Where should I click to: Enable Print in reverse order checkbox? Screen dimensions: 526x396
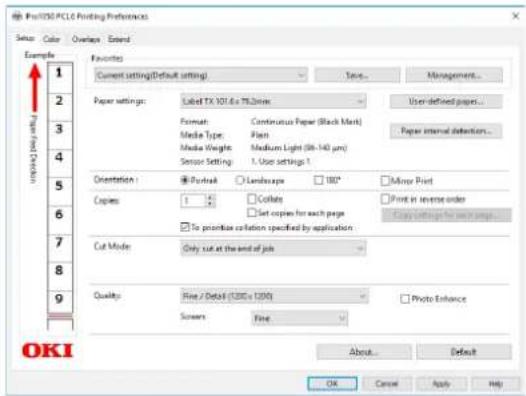[385, 199]
